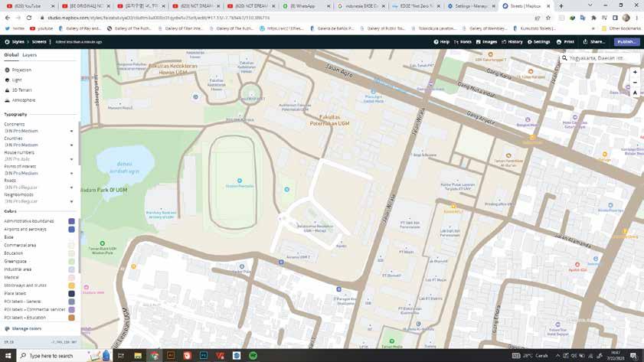Open the Chrome profile avatar
Image resolution: width=644 pixels, height=362 pixels.
click(626, 18)
